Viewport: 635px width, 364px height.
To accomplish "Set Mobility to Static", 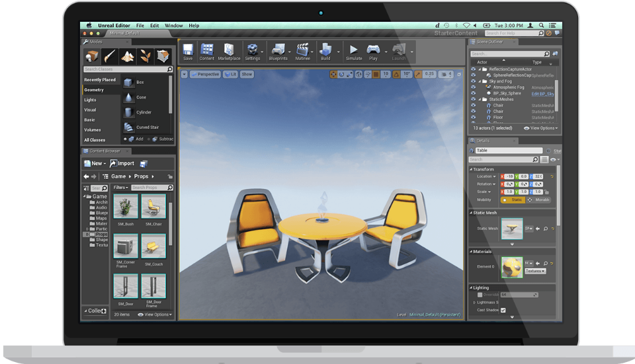I will click(x=513, y=200).
